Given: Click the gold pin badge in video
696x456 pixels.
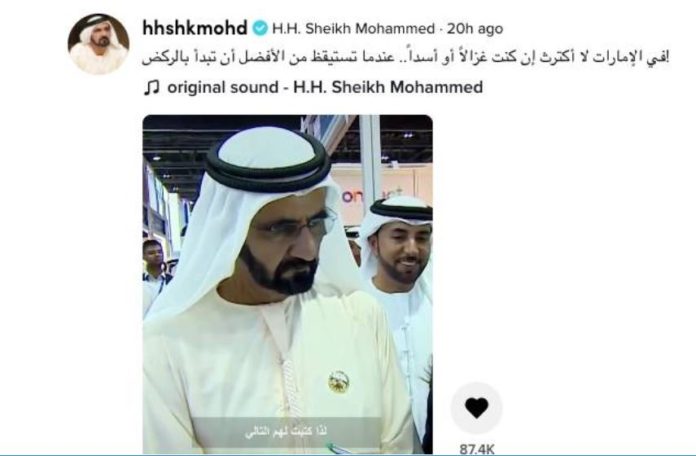Looking at the screenshot, I should 339,382.
